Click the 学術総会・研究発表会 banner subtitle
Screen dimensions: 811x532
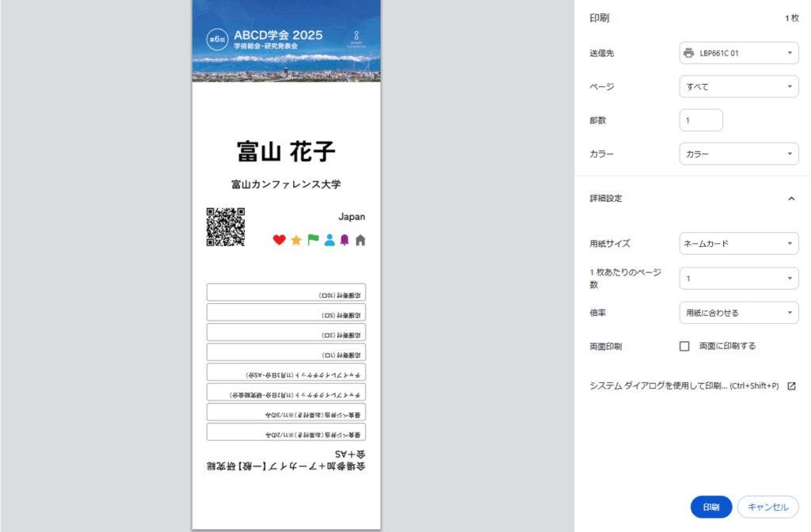pos(266,46)
